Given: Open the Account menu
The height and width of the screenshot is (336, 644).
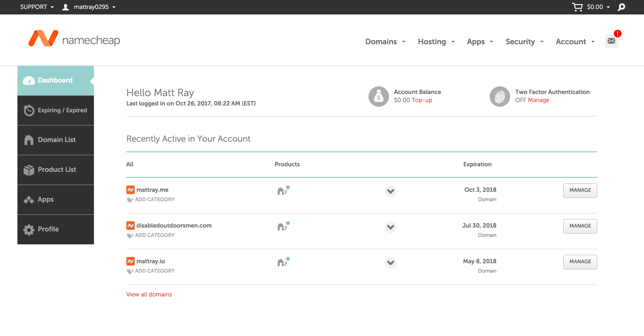Looking at the screenshot, I should pos(575,42).
